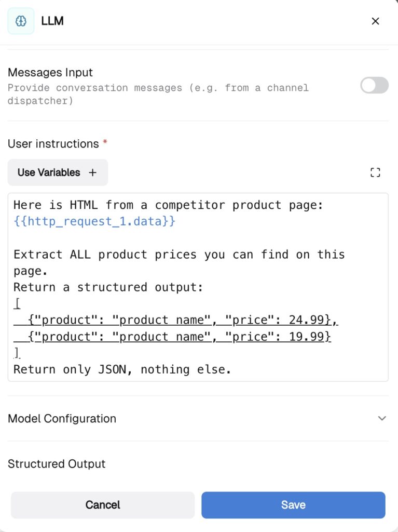Click the 'User instructions' field label
The image size is (398, 532).
[53, 144]
